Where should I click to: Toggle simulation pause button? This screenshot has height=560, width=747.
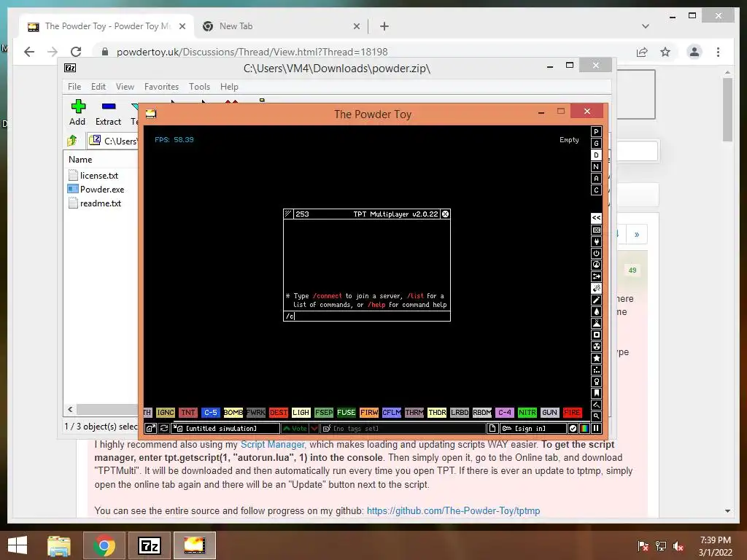(596, 428)
